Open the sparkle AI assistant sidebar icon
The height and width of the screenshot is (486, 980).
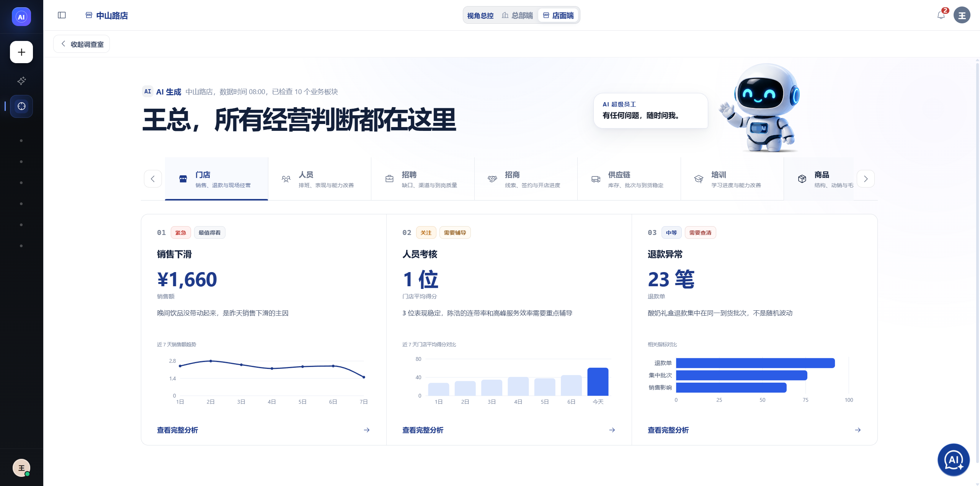tap(21, 81)
